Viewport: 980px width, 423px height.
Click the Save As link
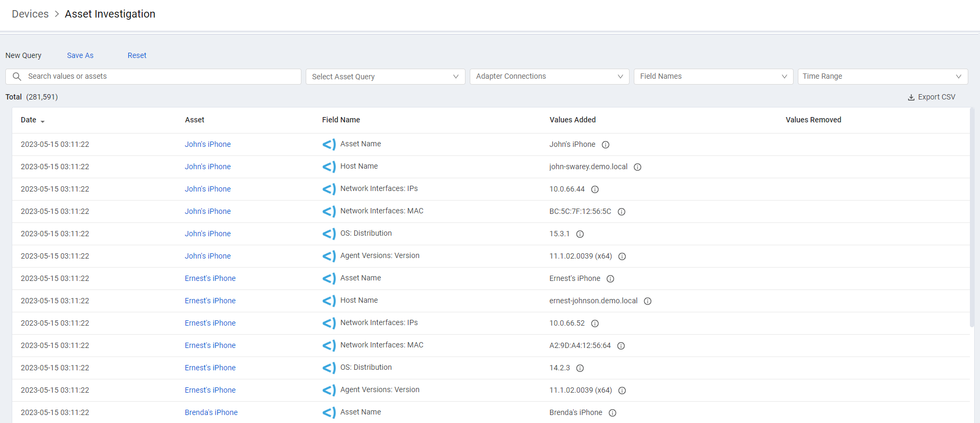click(x=80, y=55)
